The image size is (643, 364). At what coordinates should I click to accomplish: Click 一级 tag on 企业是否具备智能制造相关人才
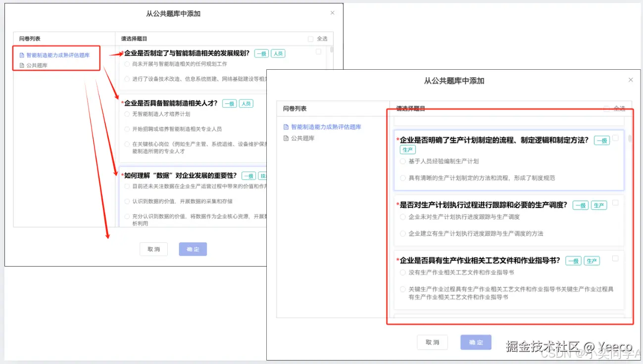tap(229, 104)
